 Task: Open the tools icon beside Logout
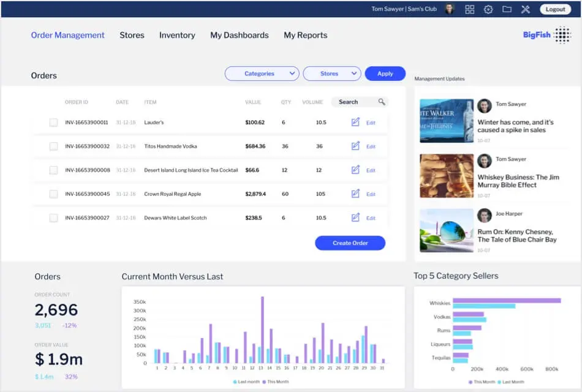point(525,9)
